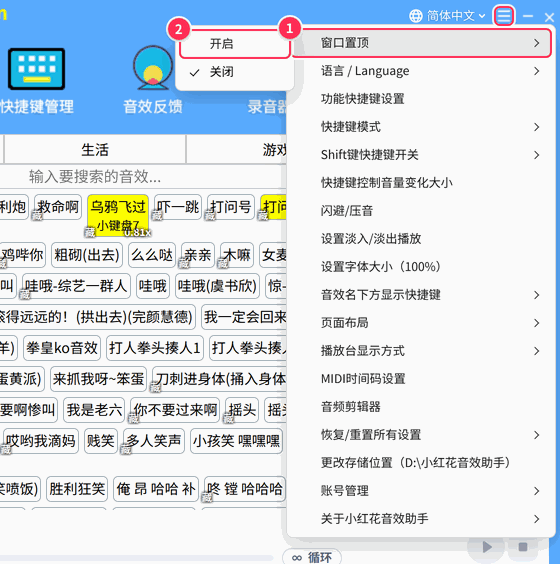Play the 哎哟我滴妈 sound effect
560x564 pixels.
[x=40, y=441]
